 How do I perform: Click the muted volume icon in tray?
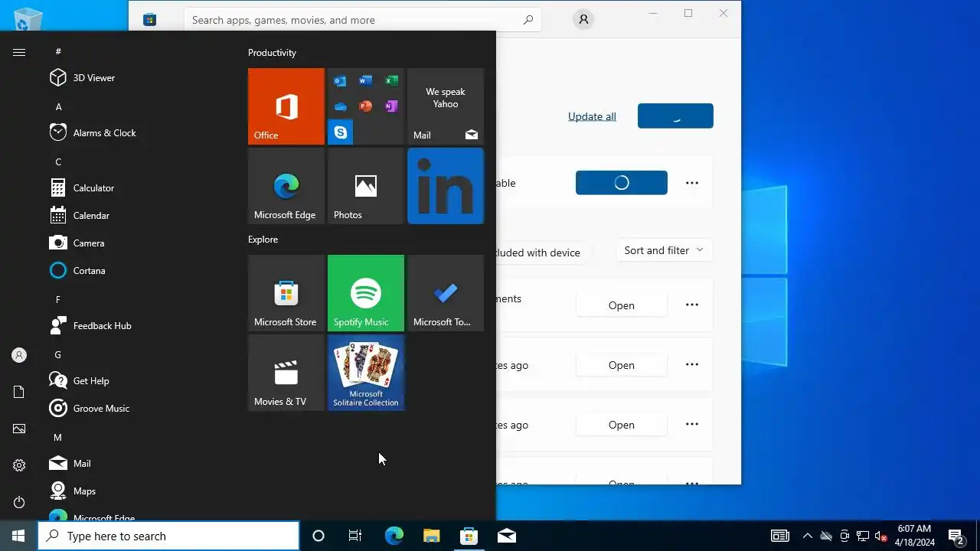(x=881, y=536)
